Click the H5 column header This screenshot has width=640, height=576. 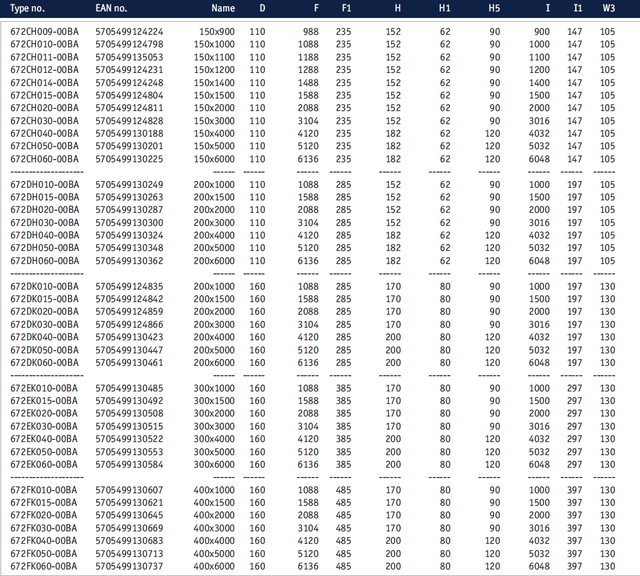[494, 8]
